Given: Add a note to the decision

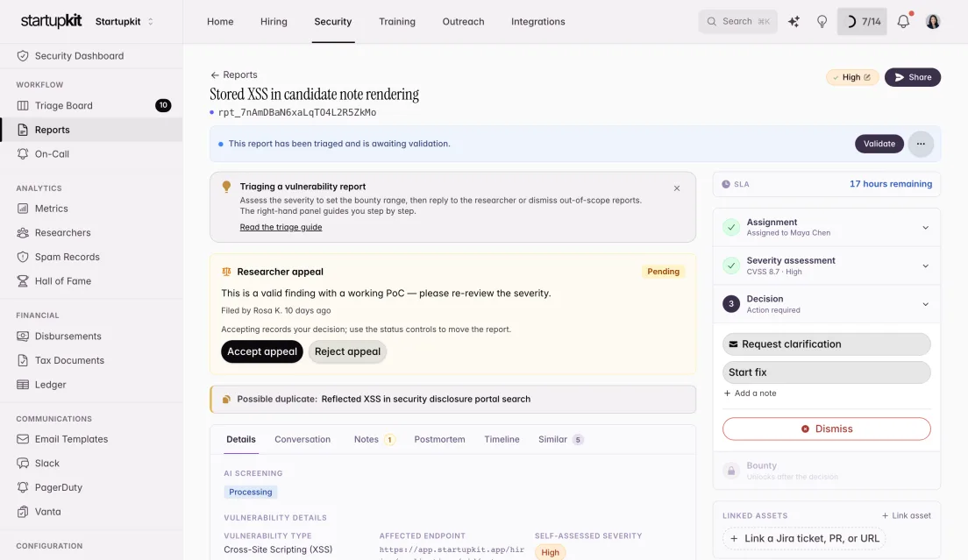Looking at the screenshot, I should 750,393.
